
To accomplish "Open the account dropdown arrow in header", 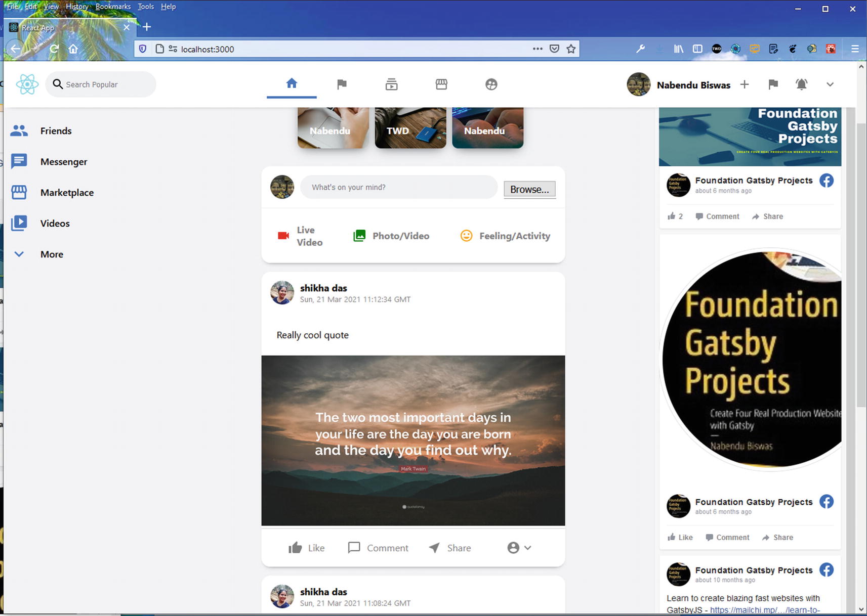I will tap(830, 84).
